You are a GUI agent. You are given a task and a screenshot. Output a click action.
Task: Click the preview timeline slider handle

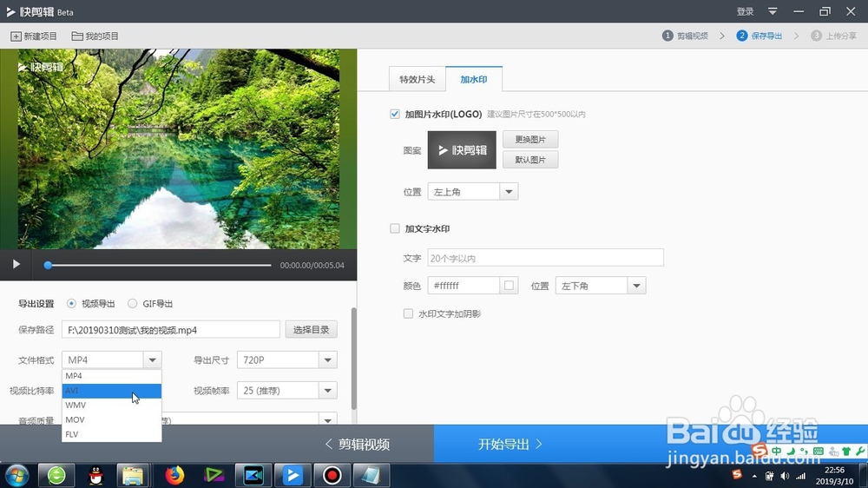coord(48,266)
